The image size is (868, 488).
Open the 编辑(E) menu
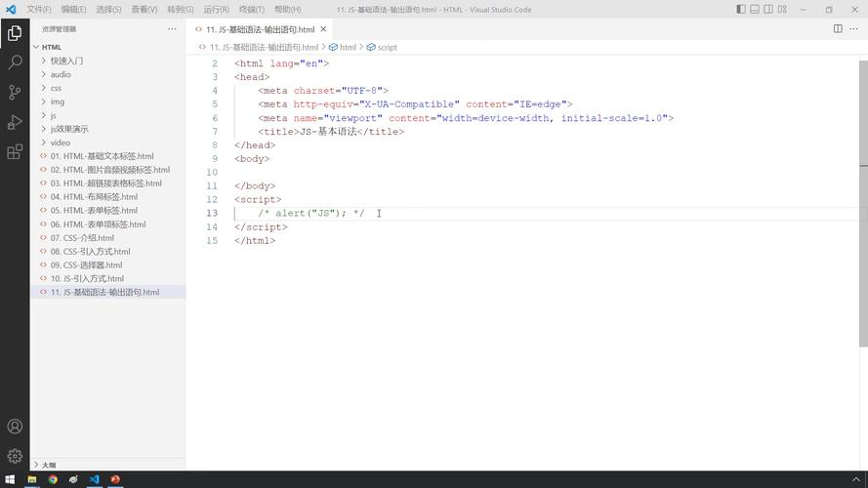73,10
